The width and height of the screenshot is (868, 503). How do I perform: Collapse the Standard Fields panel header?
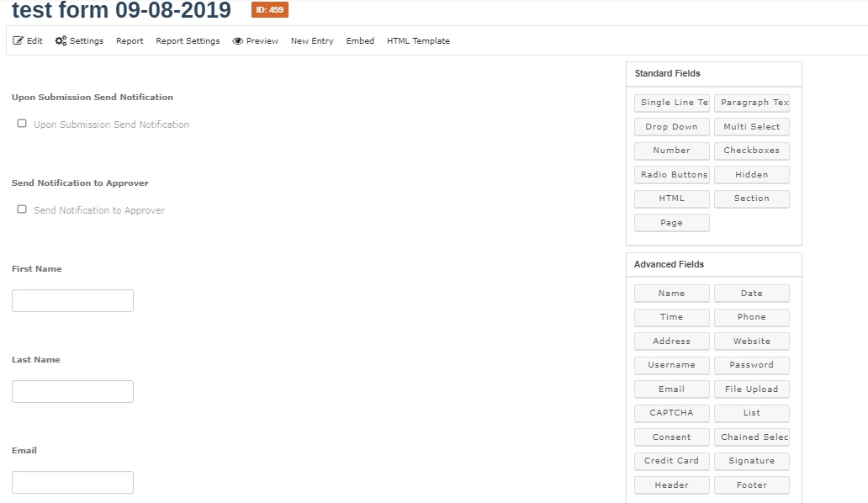(713, 73)
